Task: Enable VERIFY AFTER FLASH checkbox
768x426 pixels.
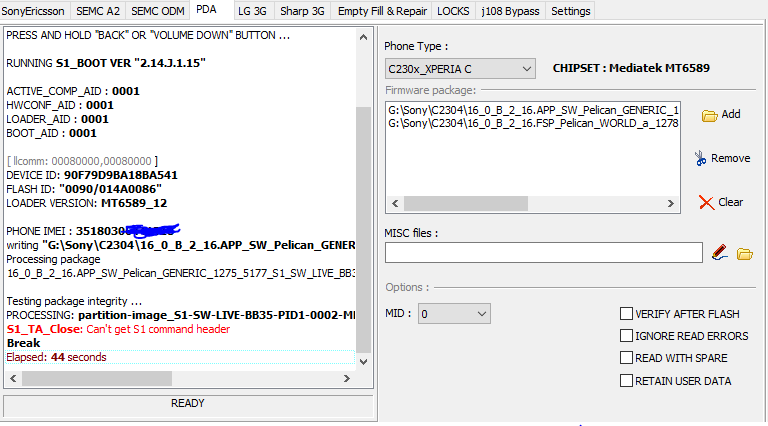Action: (626, 313)
